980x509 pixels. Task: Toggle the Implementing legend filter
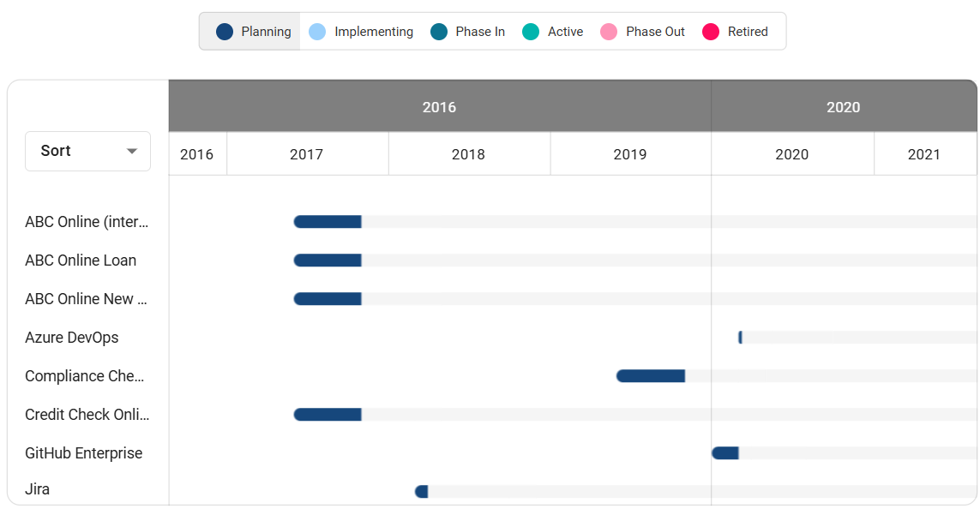(x=361, y=32)
